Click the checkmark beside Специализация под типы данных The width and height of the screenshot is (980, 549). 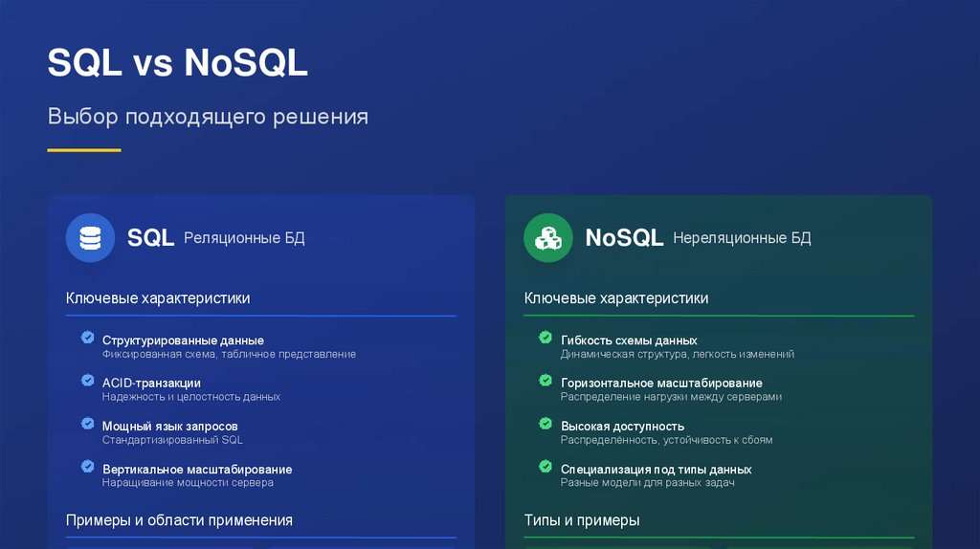(546, 467)
